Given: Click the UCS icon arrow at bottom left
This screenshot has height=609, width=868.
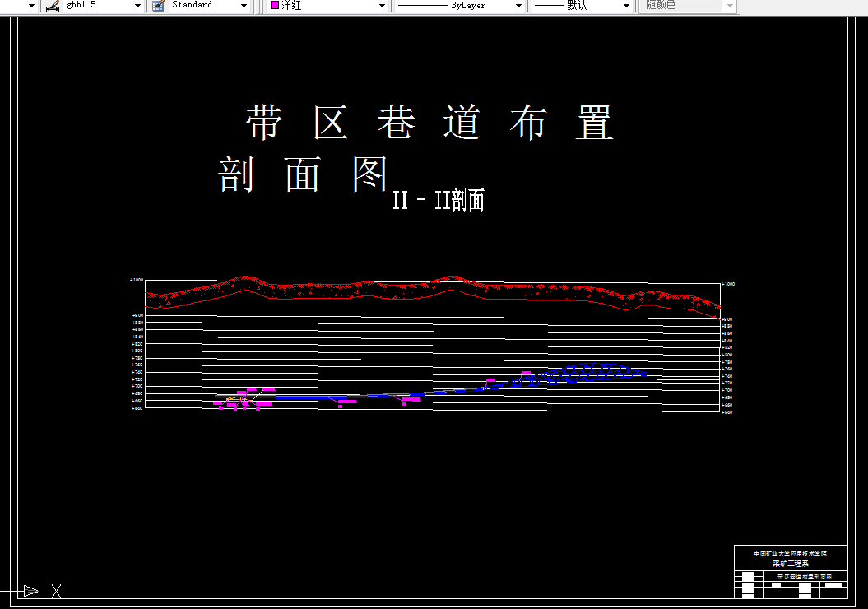Looking at the screenshot, I should point(31,591).
